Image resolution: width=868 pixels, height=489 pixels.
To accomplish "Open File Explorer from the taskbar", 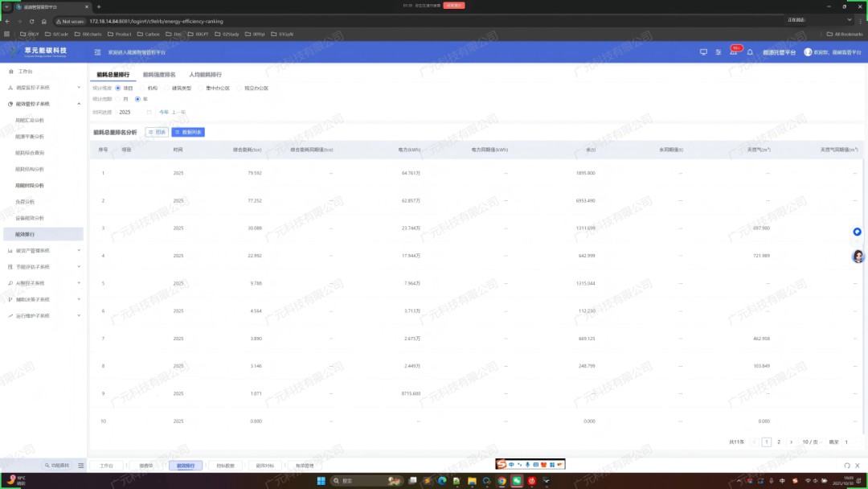I will click(x=472, y=481).
